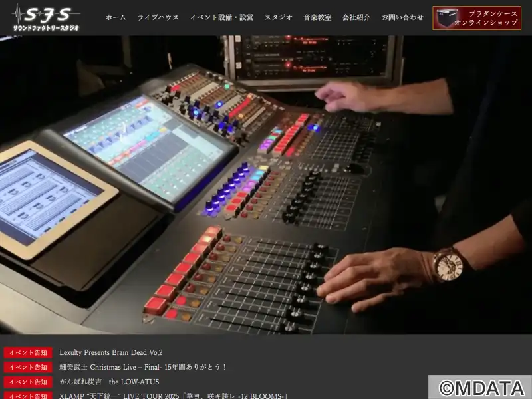Click the イベント告知 tag beside がんばれ炭吉

28,382
